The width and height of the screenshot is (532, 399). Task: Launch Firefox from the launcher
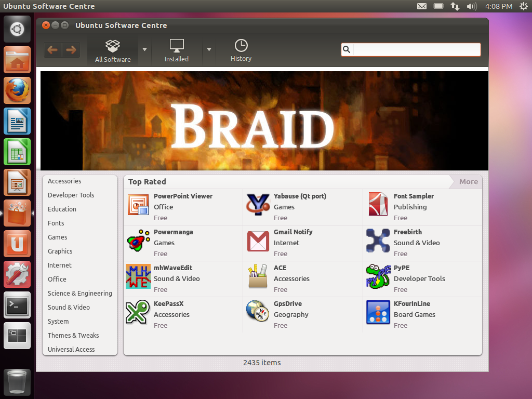[17, 90]
